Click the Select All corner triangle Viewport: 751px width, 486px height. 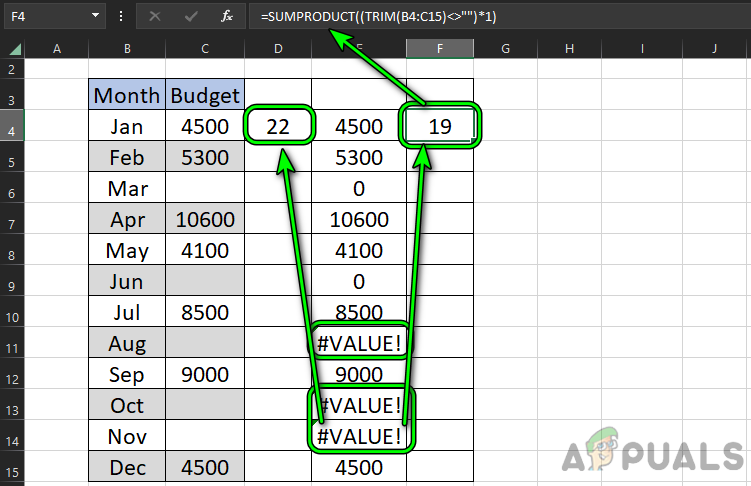point(15,49)
